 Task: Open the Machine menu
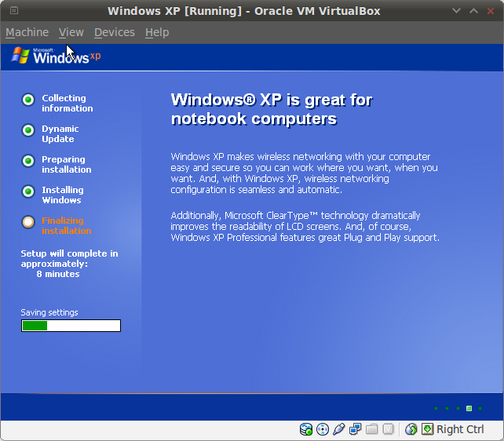(27, 32)
